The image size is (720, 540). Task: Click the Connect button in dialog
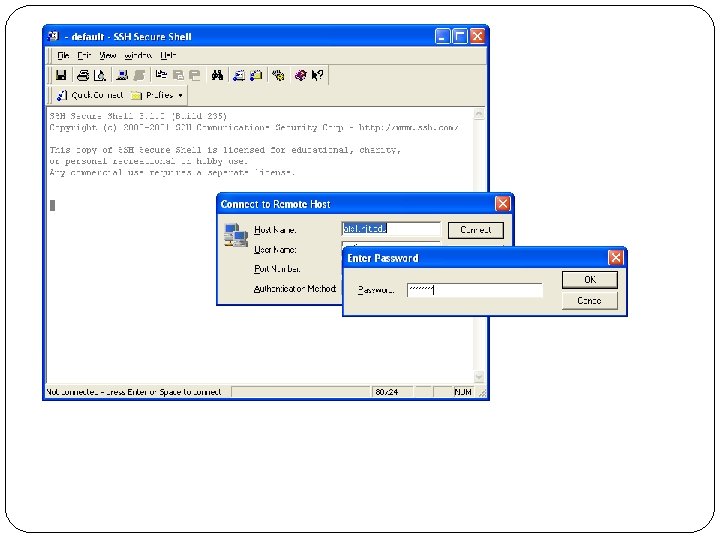pyautogui.click(x=476, y=230)
